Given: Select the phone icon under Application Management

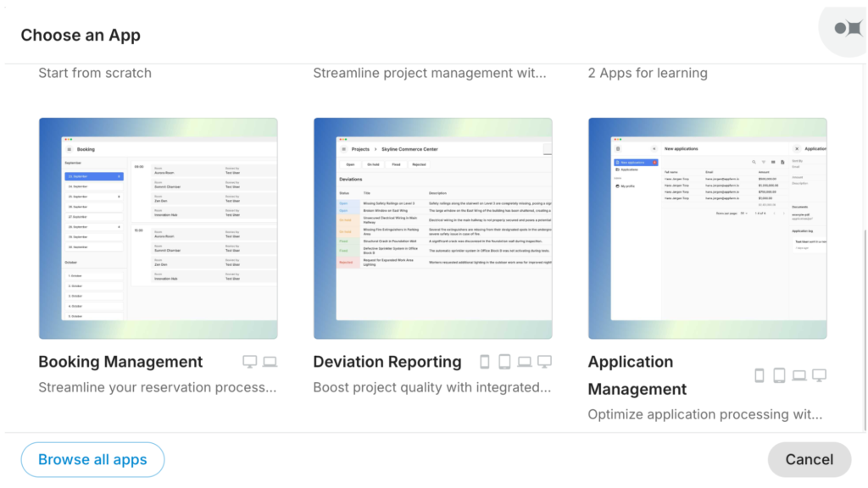Looking at the screenshot, I should pyautogui.click(x=759, y=374).
